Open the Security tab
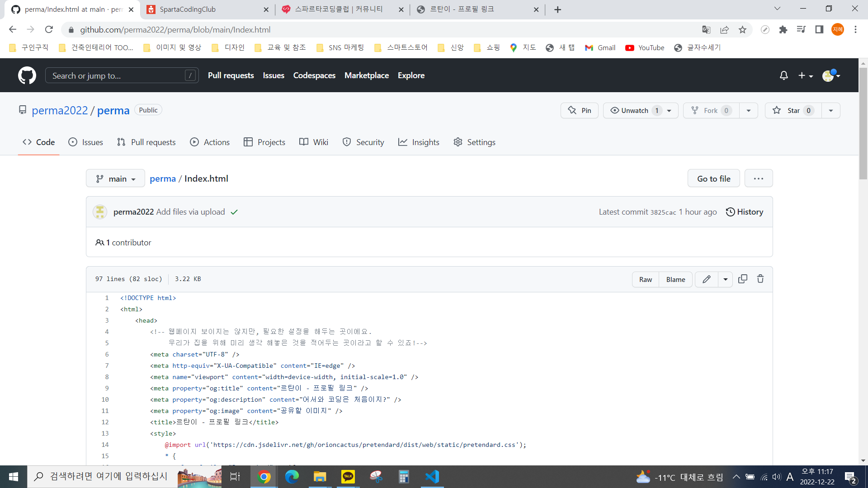Screen dimensions: 868x488 point(363,142)
